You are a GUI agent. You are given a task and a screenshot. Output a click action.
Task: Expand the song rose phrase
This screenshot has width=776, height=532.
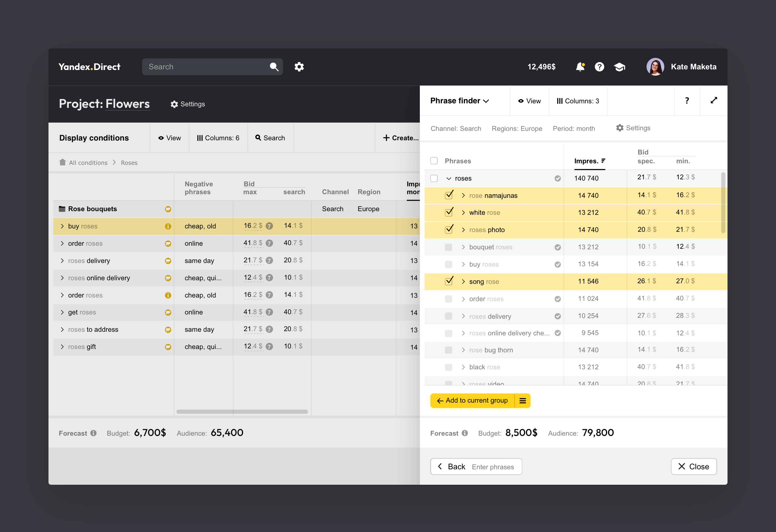(x=463, y=281)
